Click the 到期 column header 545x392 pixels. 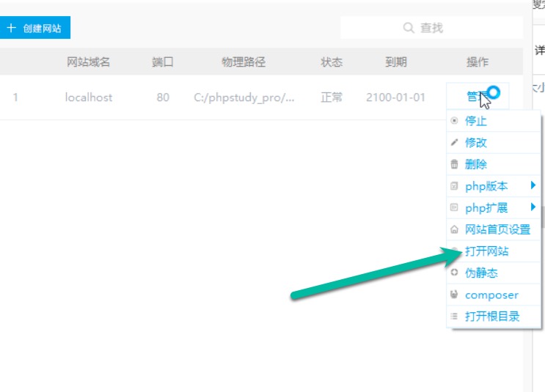[395, 62]
